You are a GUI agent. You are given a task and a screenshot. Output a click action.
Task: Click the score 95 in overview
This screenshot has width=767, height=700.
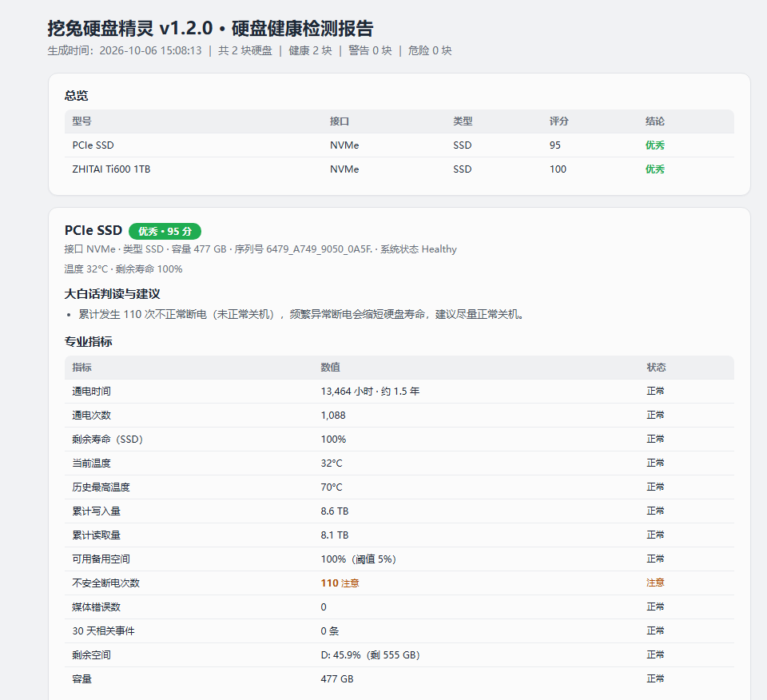(554, 145)
